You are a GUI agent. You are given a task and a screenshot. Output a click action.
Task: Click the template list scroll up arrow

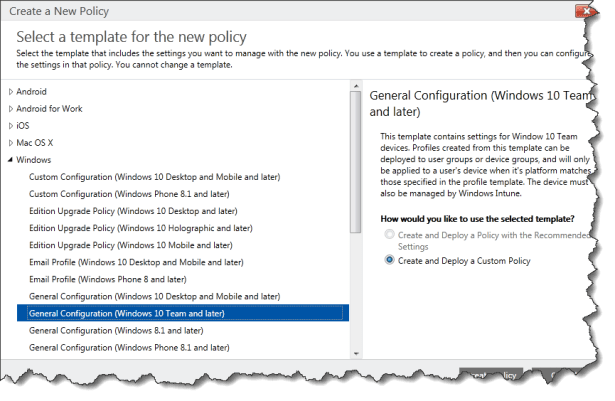click(x=356, y=86)
